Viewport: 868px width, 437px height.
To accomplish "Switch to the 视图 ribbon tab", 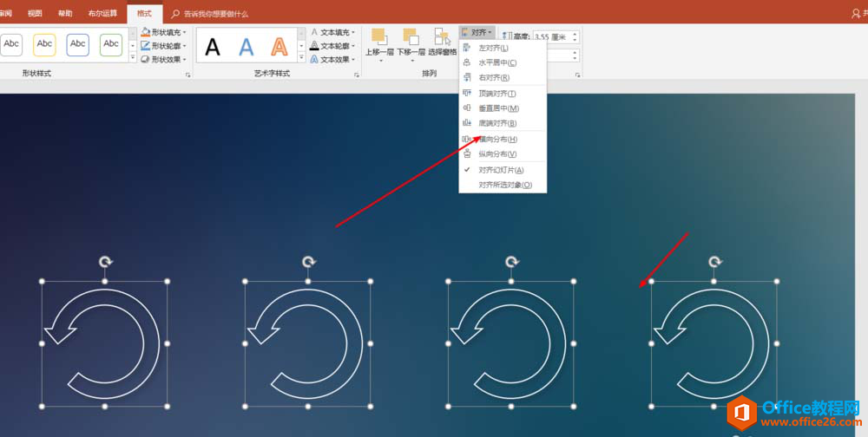I will click(x=35, y=14).
